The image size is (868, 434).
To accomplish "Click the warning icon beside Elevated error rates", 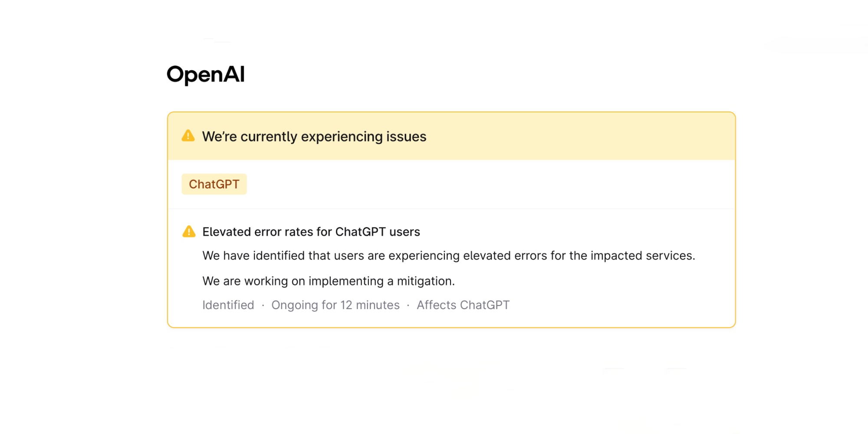I will pos(189,232).
